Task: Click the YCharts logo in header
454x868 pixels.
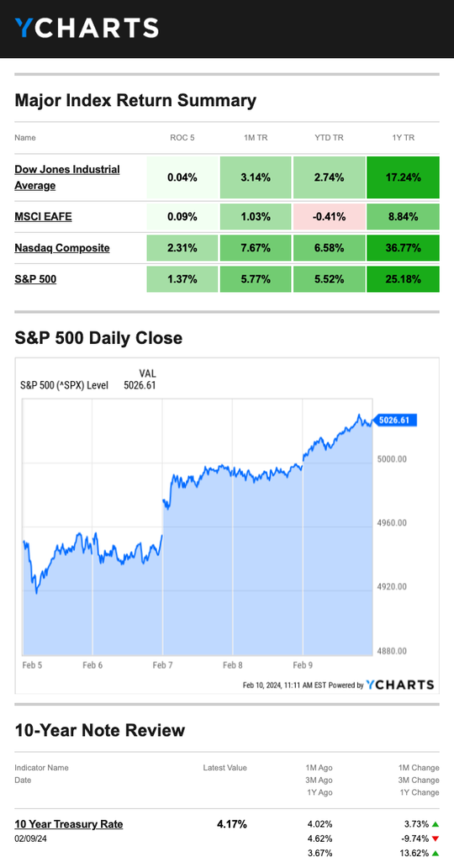Action: point(87,28)
